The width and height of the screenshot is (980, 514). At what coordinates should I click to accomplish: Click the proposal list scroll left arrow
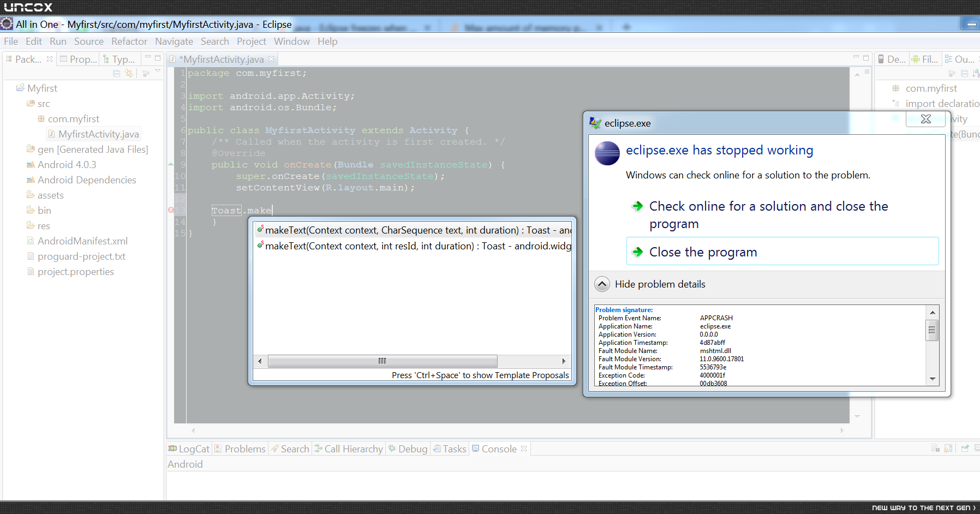tap(260, 361)
